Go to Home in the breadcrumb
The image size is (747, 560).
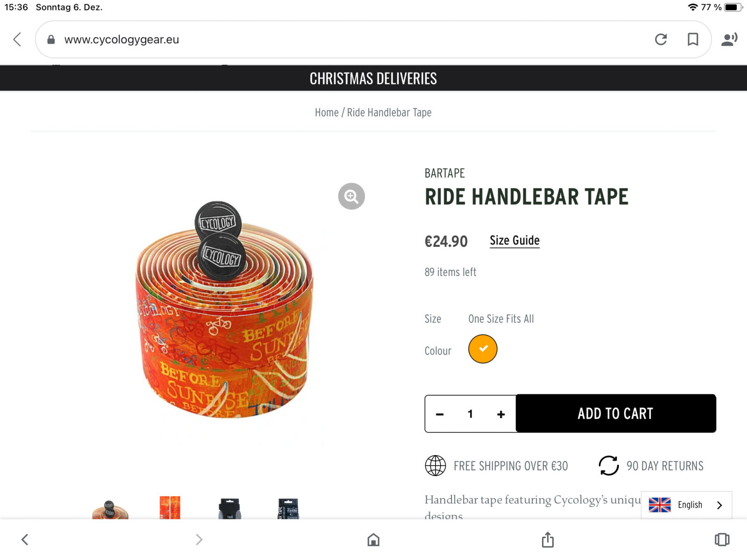326,113
